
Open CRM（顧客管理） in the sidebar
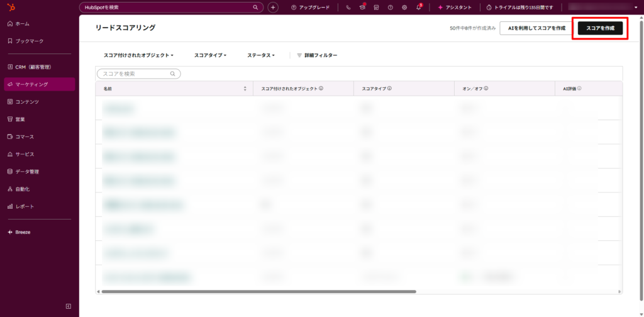coord(29,67)
